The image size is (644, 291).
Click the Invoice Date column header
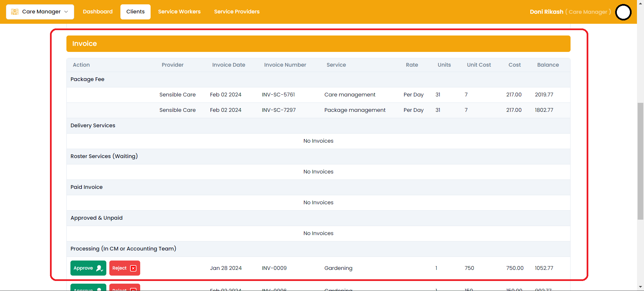point(228,65)
